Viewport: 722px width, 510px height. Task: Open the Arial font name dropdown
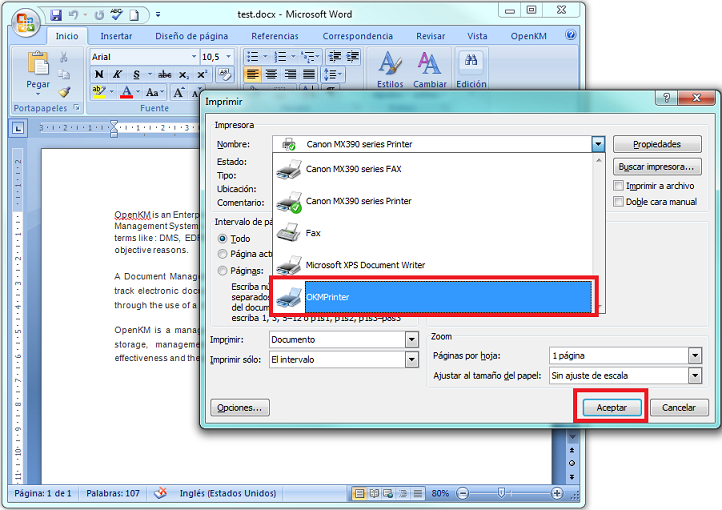pos(194,57)
